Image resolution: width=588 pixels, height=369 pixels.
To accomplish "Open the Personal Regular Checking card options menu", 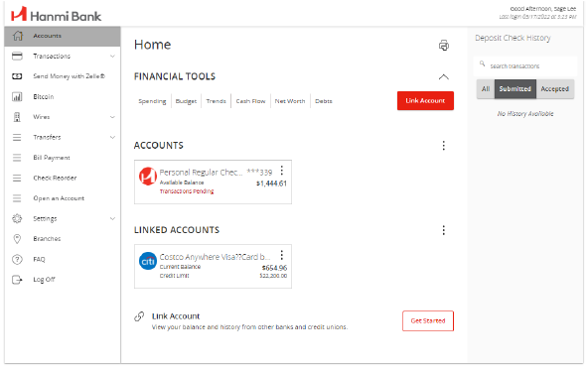I will tap(282, 171).
